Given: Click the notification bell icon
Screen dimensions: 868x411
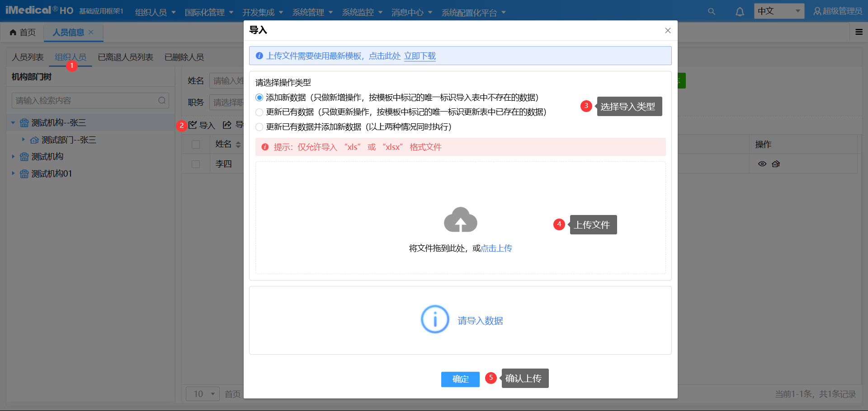Looking at the screenshot, I should (740, 11).
